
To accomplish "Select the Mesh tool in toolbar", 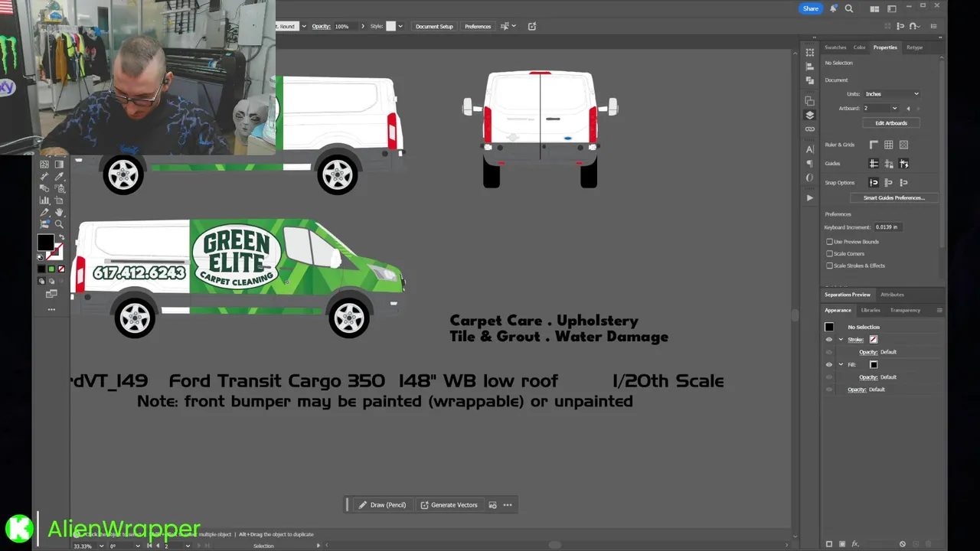I will click(44, 165).
